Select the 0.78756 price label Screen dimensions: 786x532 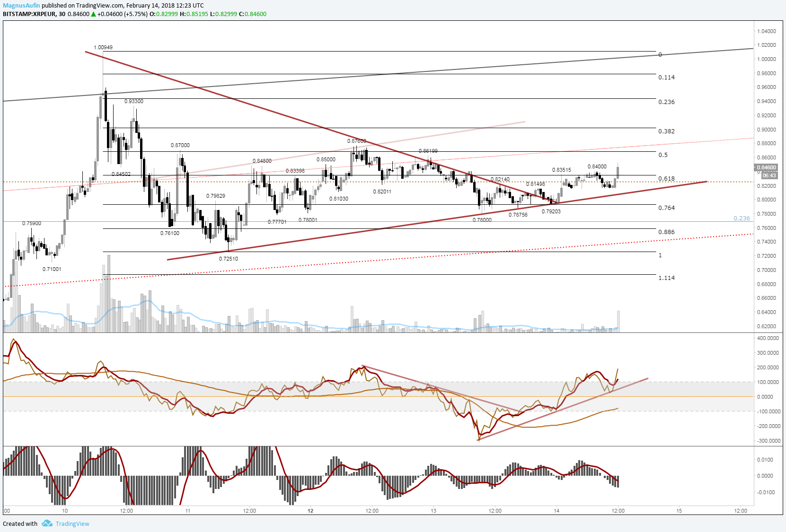click(x=518, y=215)
